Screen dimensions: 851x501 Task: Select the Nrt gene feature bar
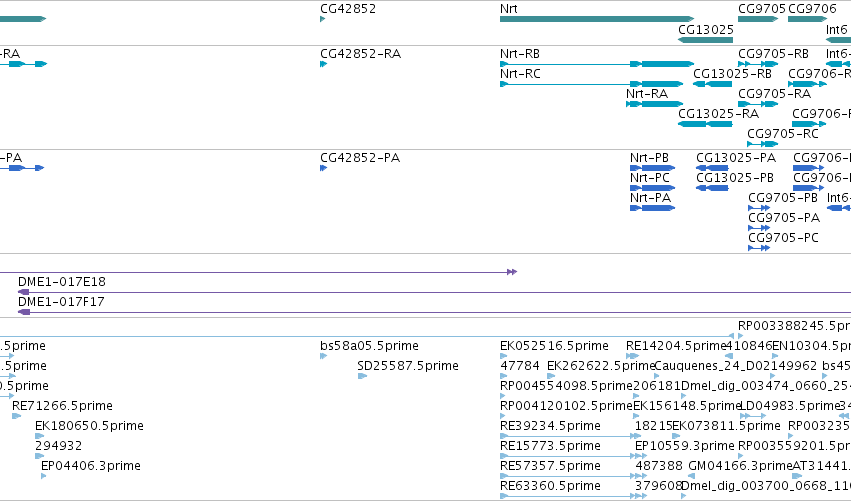(x=597, y=19)
